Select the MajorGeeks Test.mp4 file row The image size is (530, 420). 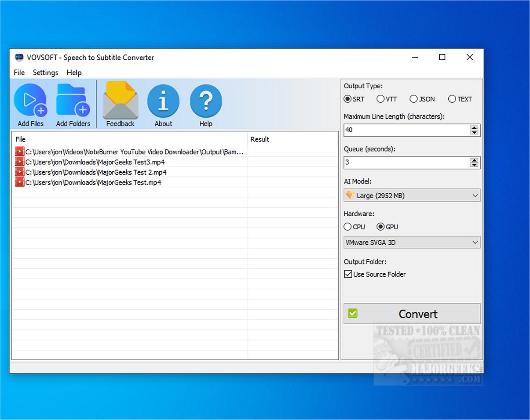[x=175, y=182]
